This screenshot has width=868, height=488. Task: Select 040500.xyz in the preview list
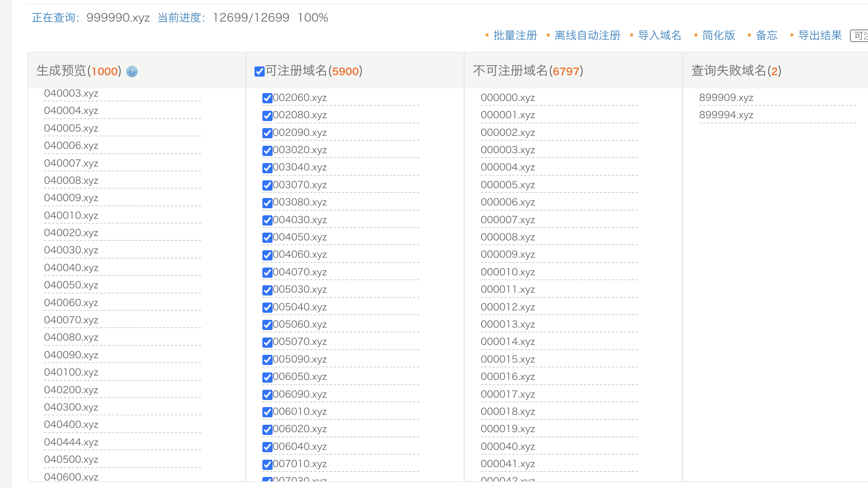click(x=71, y=459)
